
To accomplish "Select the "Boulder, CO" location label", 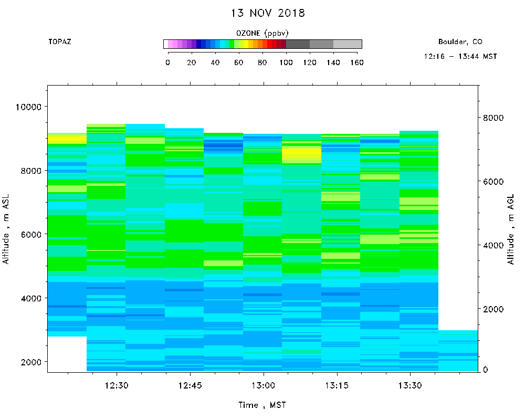I will coord(460,42).
